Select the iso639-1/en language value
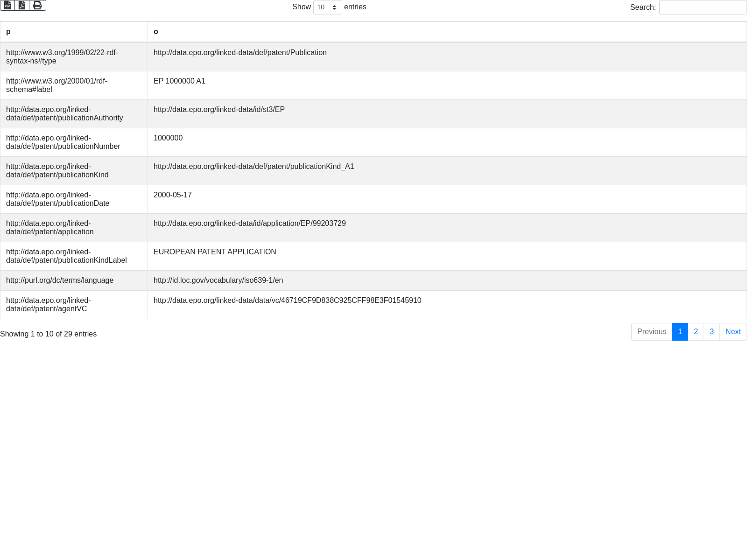This screenshot has width=747, height=560. (x=218, y=280)
